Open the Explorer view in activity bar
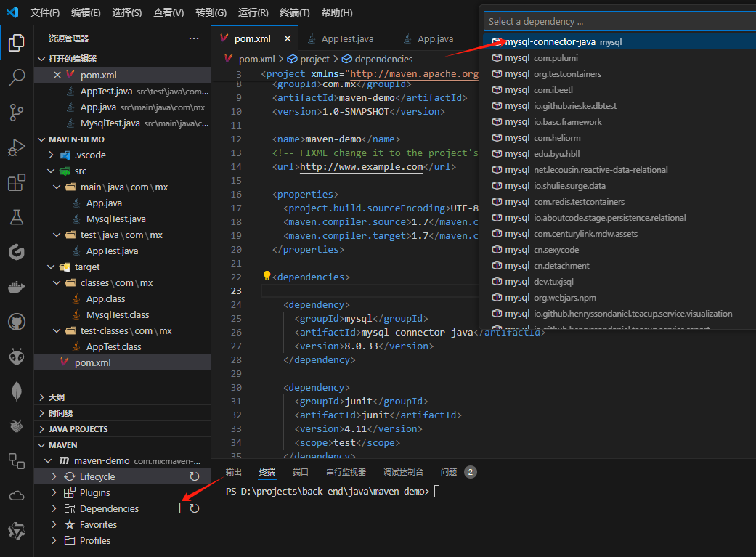The image size is (756, 557). [x=16, y=44]
